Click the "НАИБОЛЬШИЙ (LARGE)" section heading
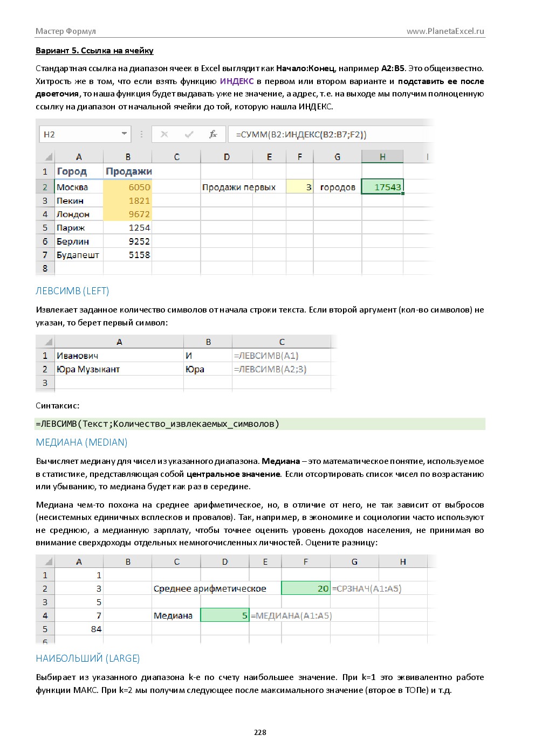The image size is (535, 756). click(x=88, y=658)
